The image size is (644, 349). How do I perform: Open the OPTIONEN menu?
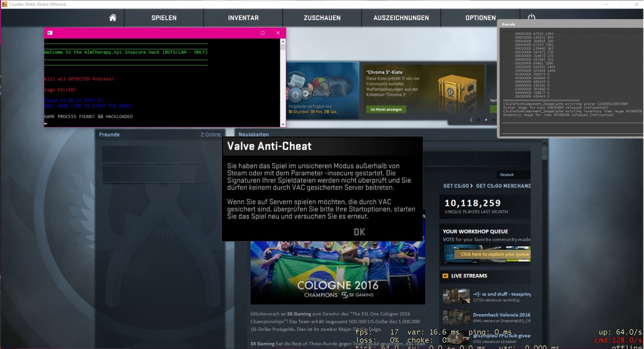pyautogui.click(x=480, y=18)
